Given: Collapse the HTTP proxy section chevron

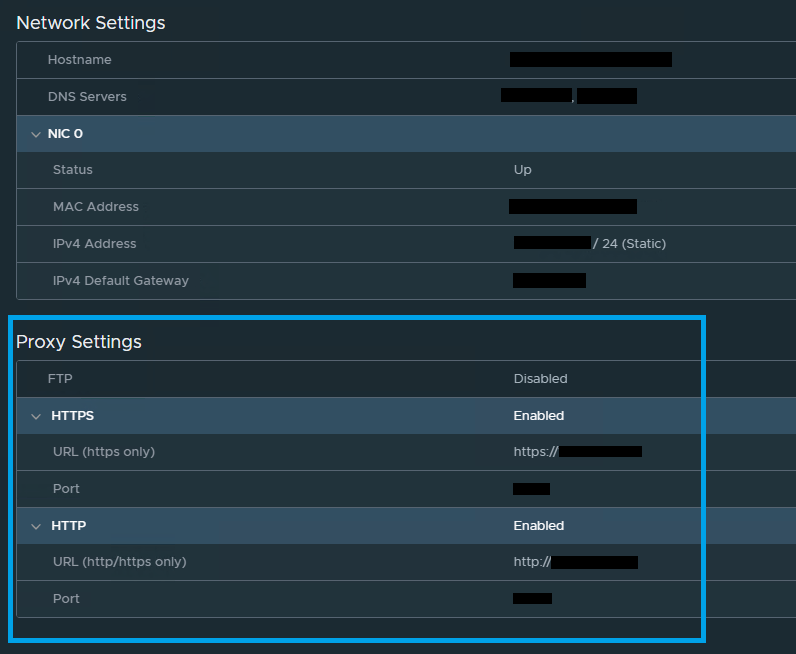Looking at the screenshot, I should 36,526.
